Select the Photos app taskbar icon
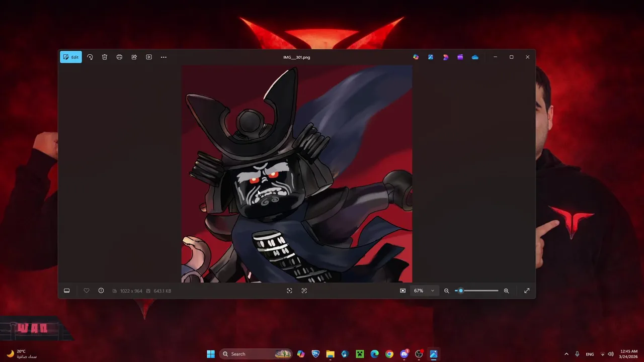The image size is (644, 362). pos(434,354)
